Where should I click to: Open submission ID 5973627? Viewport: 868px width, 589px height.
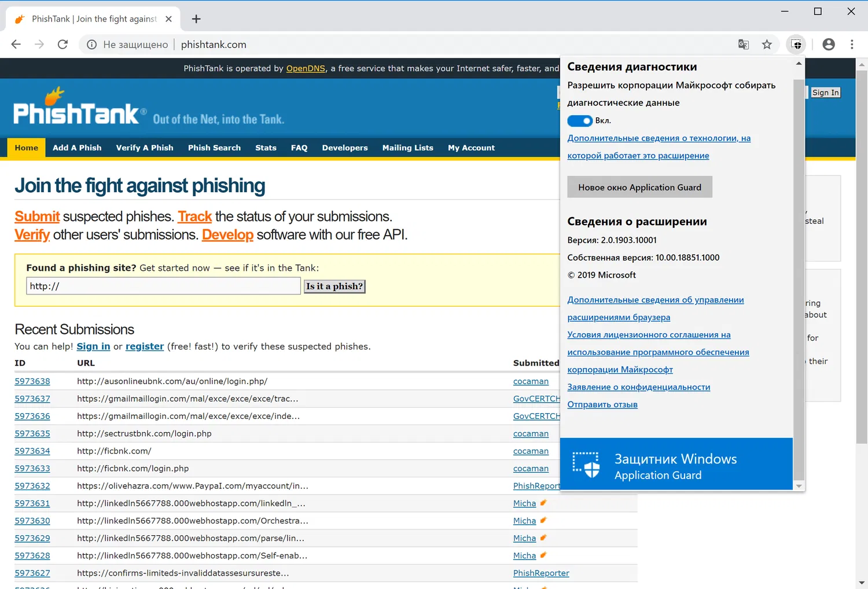pyautogui.click(x=32, y=573)
